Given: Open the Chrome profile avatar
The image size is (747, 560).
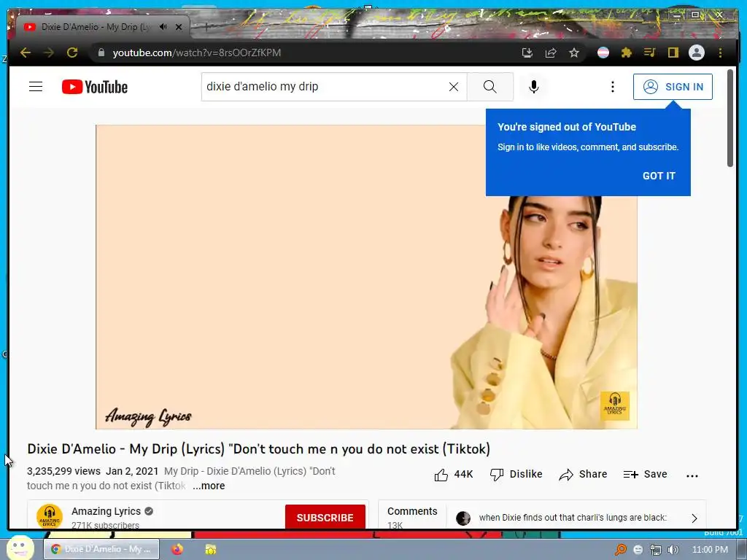Looking at the screenshot, I should (697, 52).
